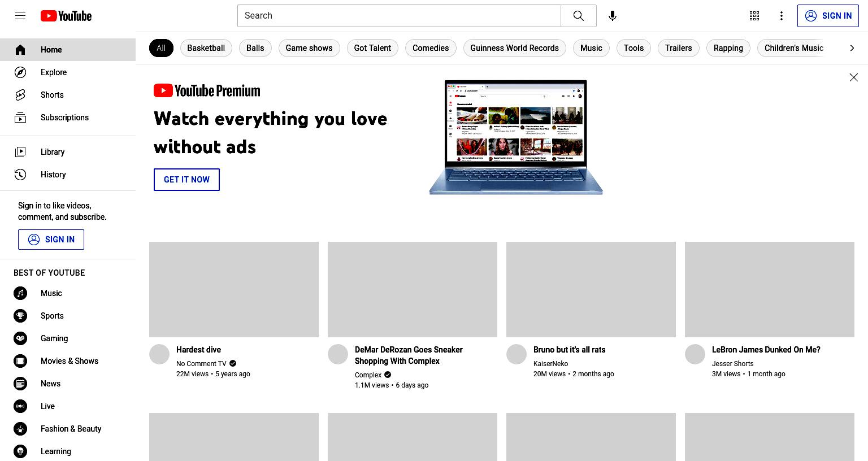Screen dimensions: 868x461
Task: Open DeMar DeRozan video thumbnail
Action: tap(413, 290)
